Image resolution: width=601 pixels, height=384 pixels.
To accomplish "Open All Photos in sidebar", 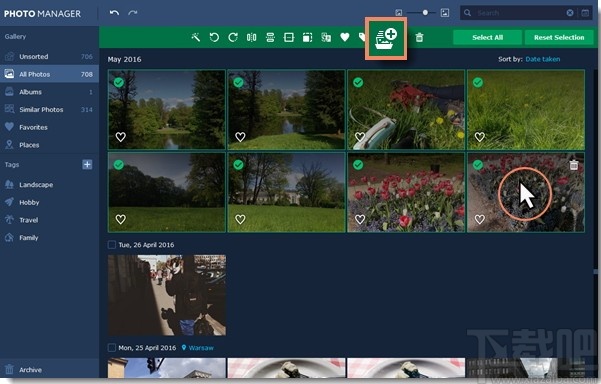I will click(49, 74).
